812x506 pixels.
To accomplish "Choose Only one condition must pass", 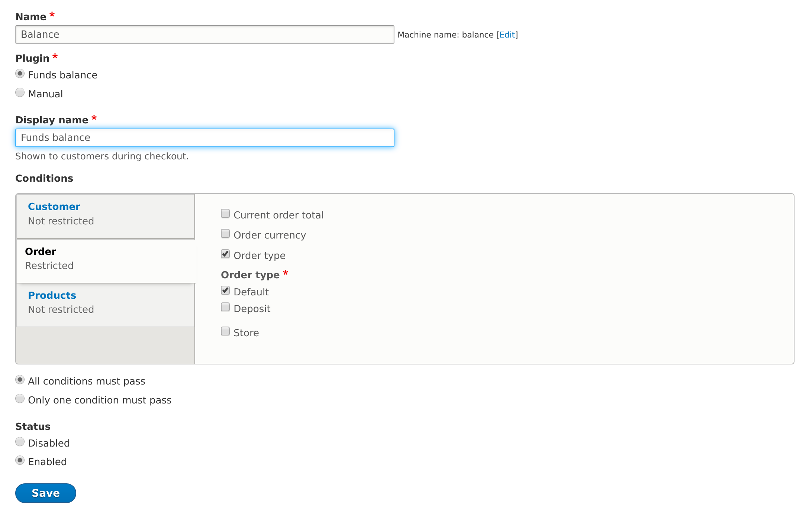I will pyautogui.click(x=20, y=399).
